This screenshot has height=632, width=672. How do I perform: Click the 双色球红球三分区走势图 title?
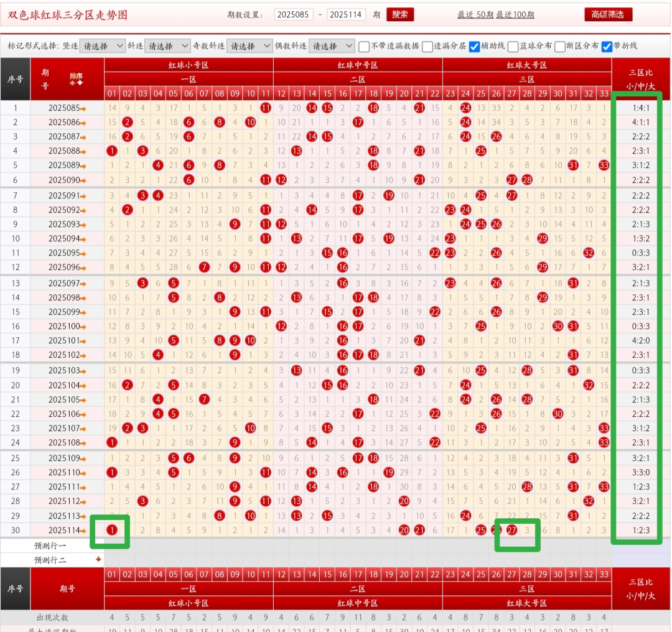[x=68, y=15]
